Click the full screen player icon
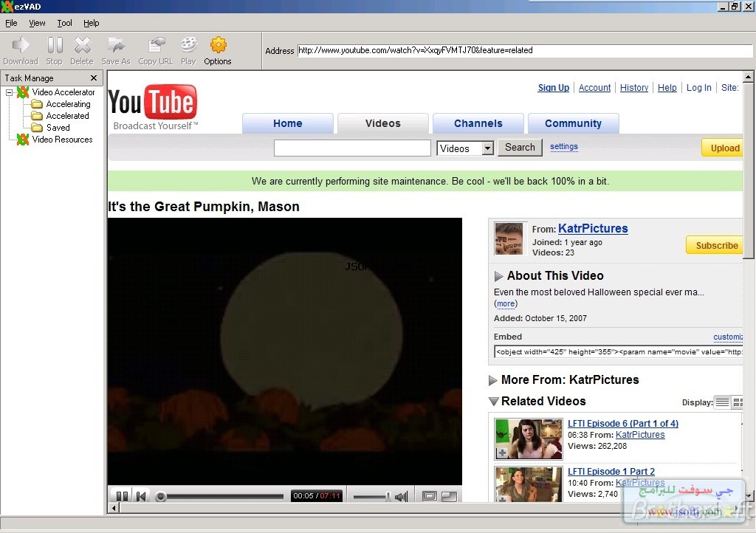756x533 pixels. point(449,496)
